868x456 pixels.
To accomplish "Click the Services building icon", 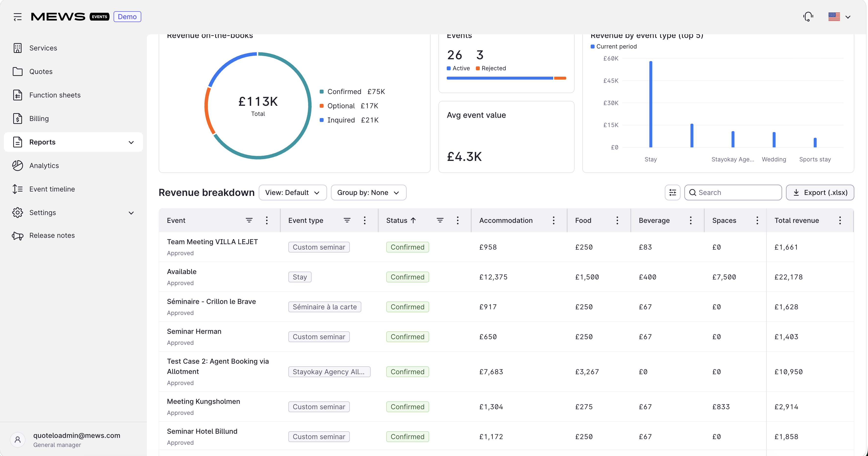I will pos(18,48).
